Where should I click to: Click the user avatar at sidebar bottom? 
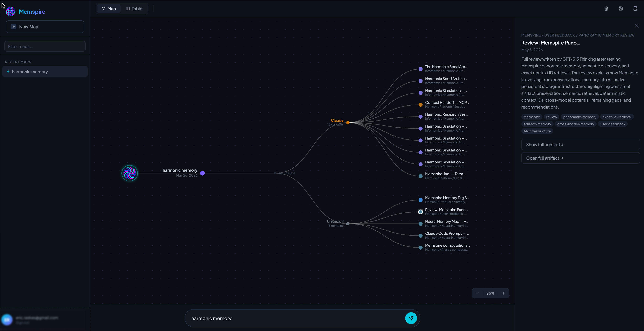(7, 320)
